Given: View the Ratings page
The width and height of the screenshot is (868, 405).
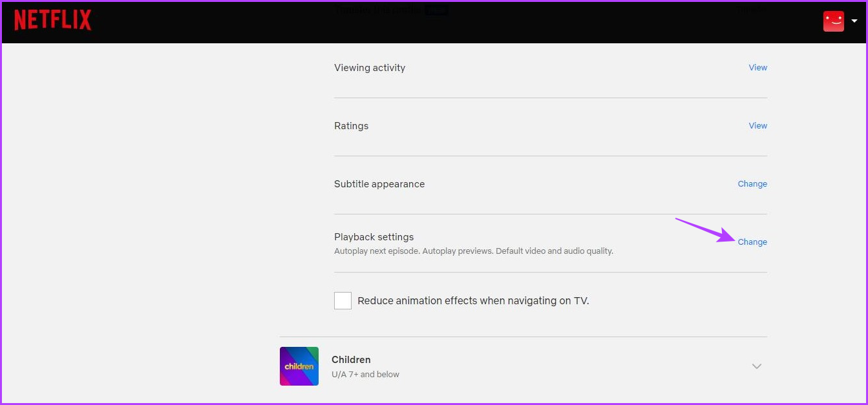Looking at the screenshot, I should (x=758, y=125).
